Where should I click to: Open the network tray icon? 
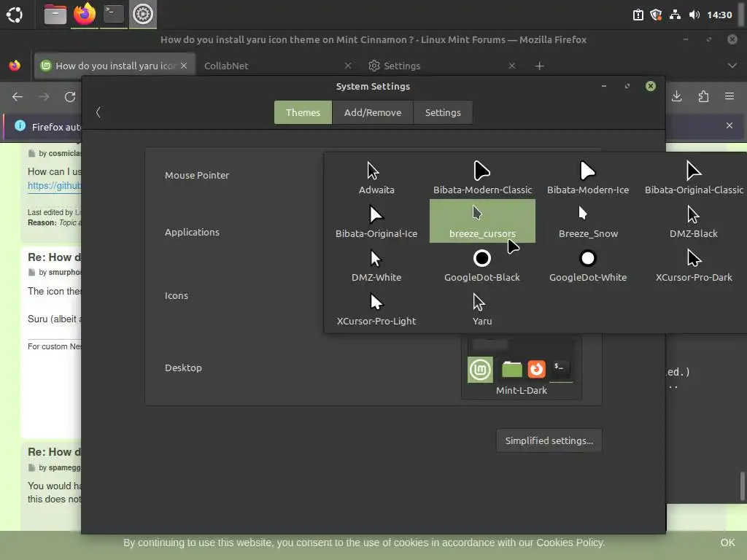(x=675, y=15)
